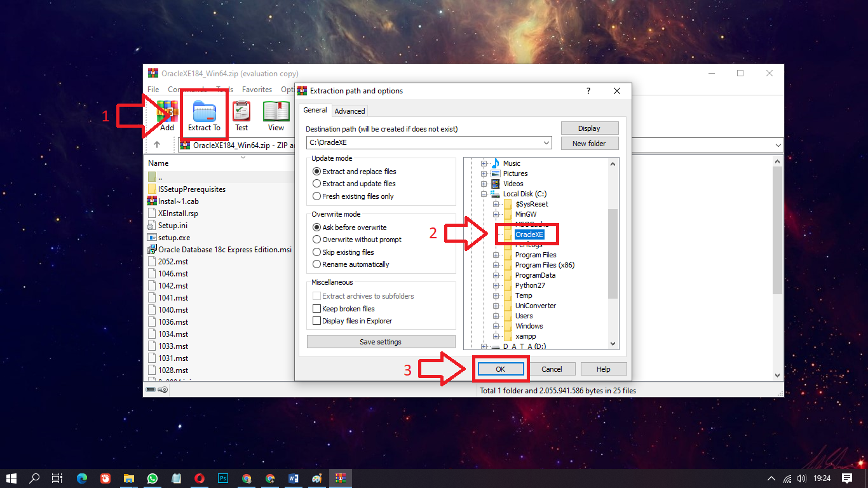Open the Favorites menu in WinRAR
The height and width of the screenshot is (488, 868).
pyautogui.click(x=257, y=90)
